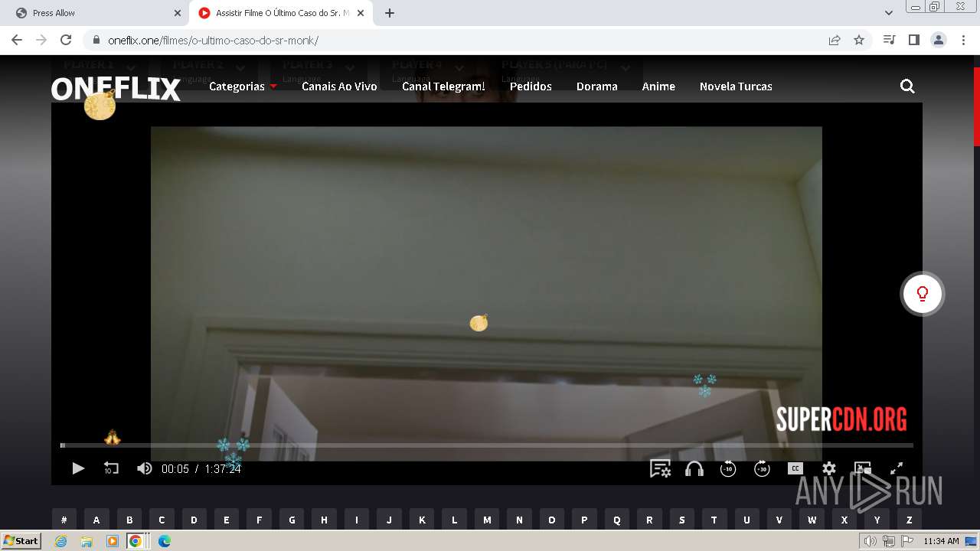The image size is (980, 551).
Task: Filter titles by letter Q
Action: pos(617,520)
